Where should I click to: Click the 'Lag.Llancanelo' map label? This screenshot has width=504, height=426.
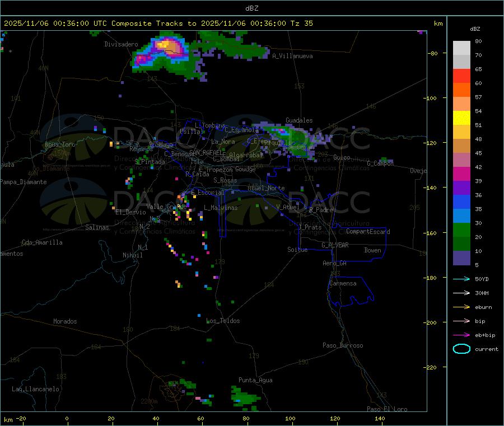pyautogui.click(x=36, y=389)
